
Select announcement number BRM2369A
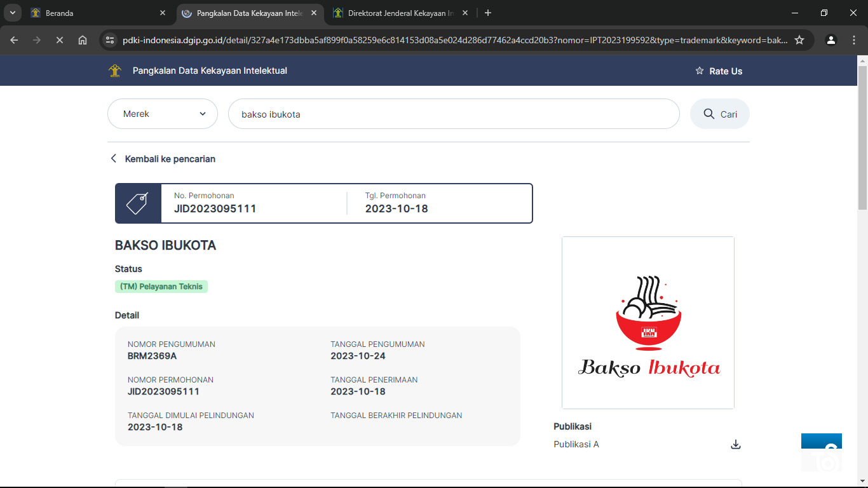click(x=152, y=356)
